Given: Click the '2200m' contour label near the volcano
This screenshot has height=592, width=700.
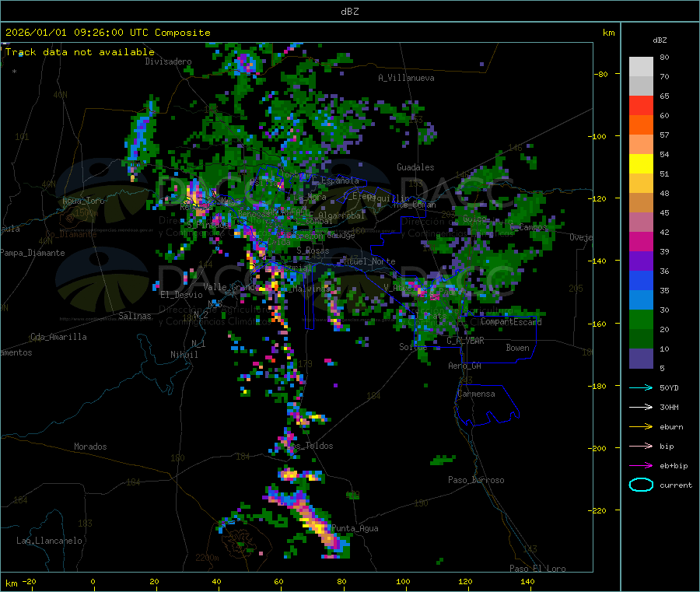Looking at the screenshot, I should click(207, 558).
